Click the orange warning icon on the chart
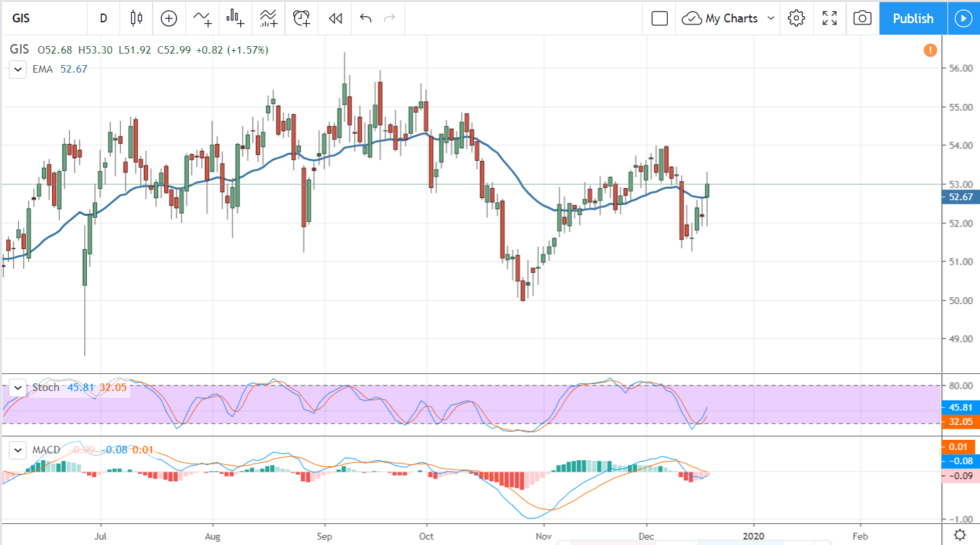 click(930, 50)
